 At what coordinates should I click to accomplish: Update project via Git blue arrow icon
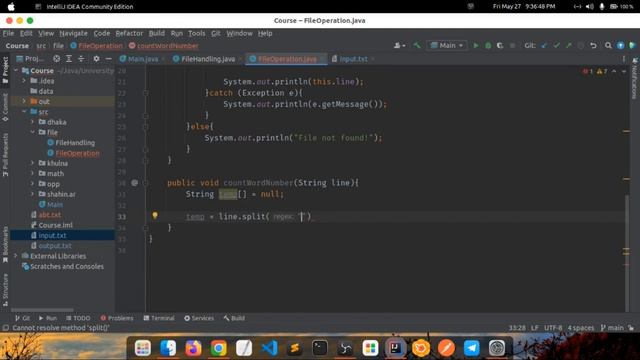(x=544, y=45)
